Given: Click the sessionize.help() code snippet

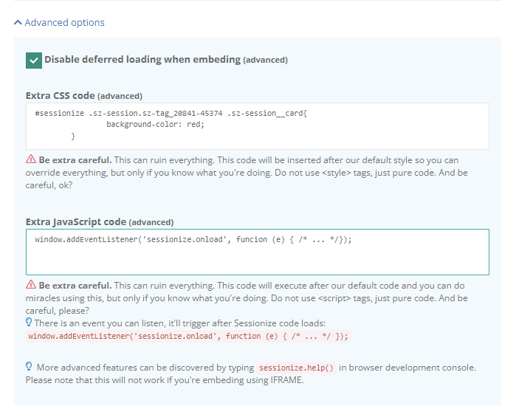Looking at the screenshot, I should click(x=297, y=368).
